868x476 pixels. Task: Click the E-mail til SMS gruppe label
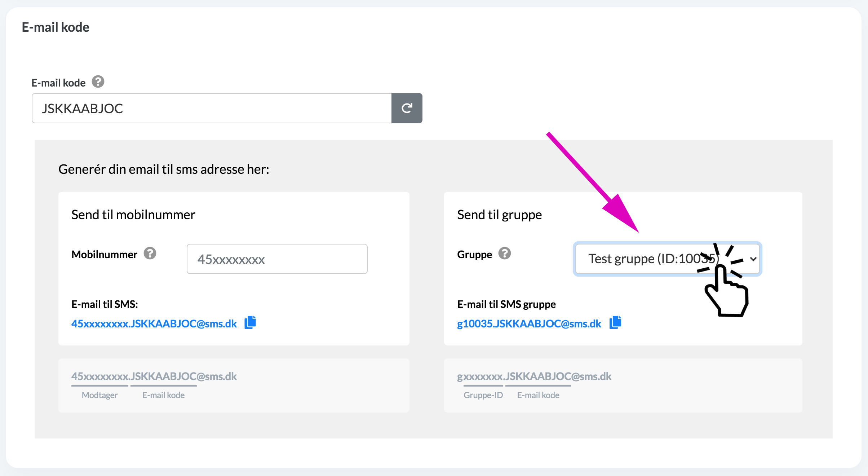point(506,304)
